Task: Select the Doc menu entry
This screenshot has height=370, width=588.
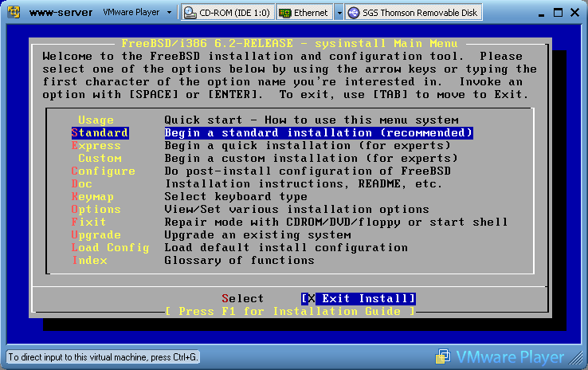Action: [x=82, y=184]
